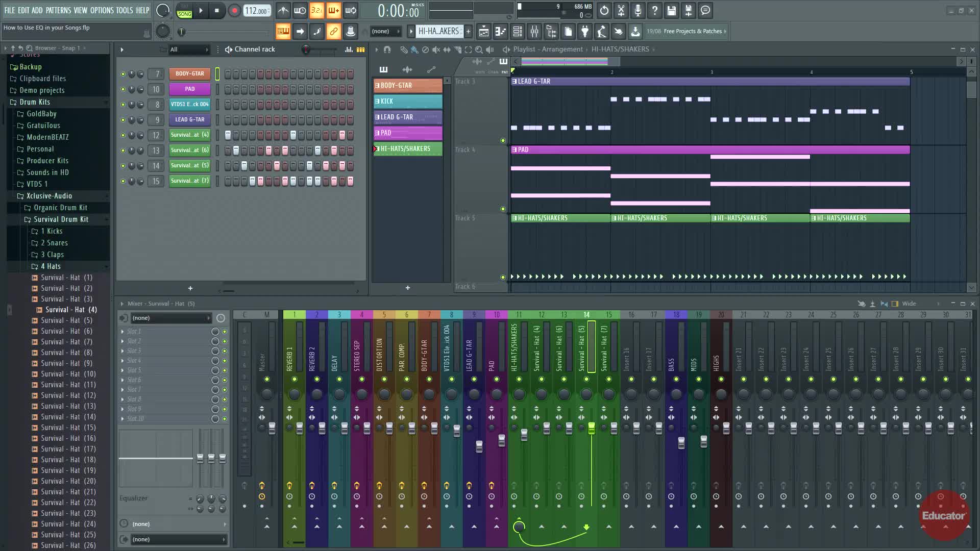Open the TOOLS menu
This screenshot has width=980, height=551.
124,10
